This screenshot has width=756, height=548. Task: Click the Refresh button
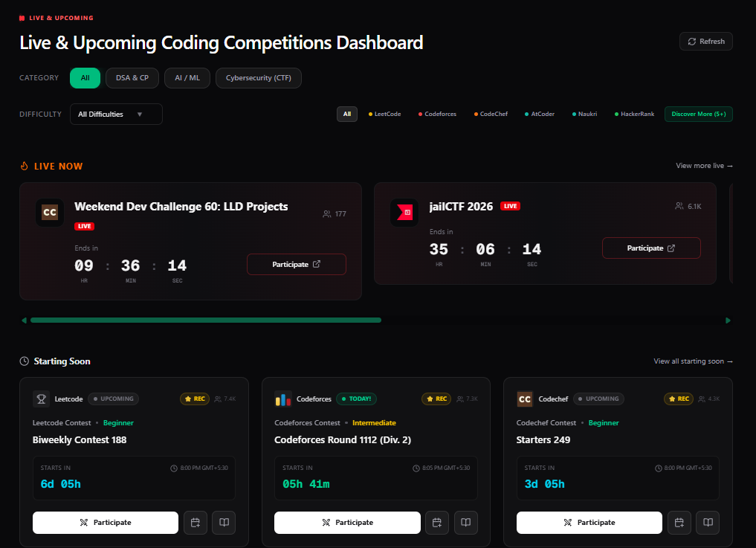pos(706,42)
